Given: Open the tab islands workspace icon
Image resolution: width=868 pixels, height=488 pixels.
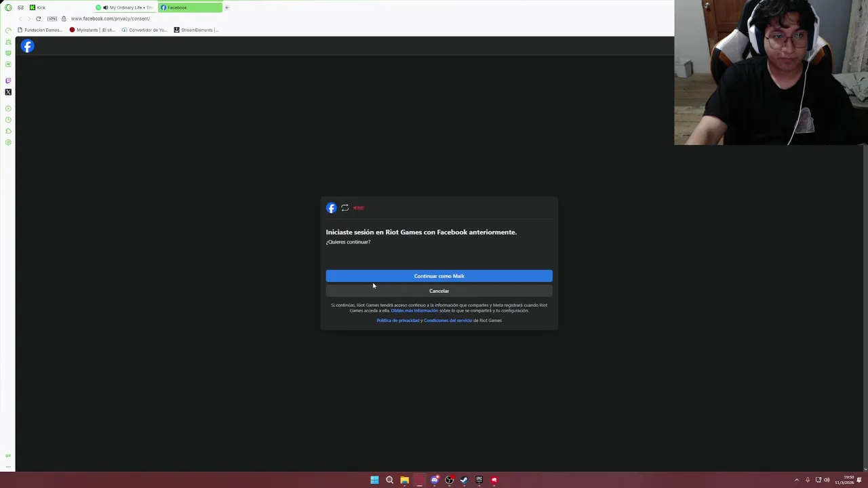Looking at the screenshot, I should click(x=20, y=7).
